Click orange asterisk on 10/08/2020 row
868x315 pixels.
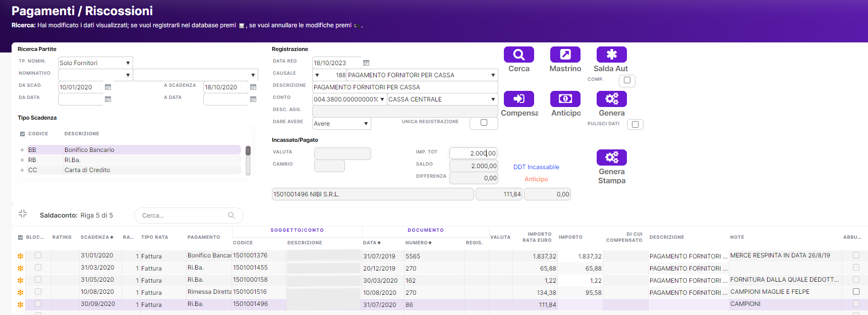[21, 293]
